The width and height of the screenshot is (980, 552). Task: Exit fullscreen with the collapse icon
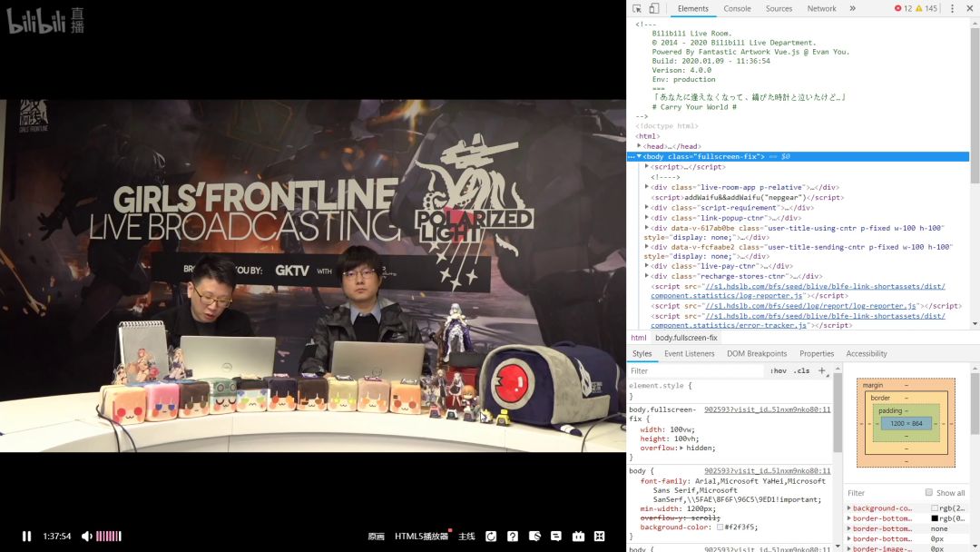click(600, 537)
